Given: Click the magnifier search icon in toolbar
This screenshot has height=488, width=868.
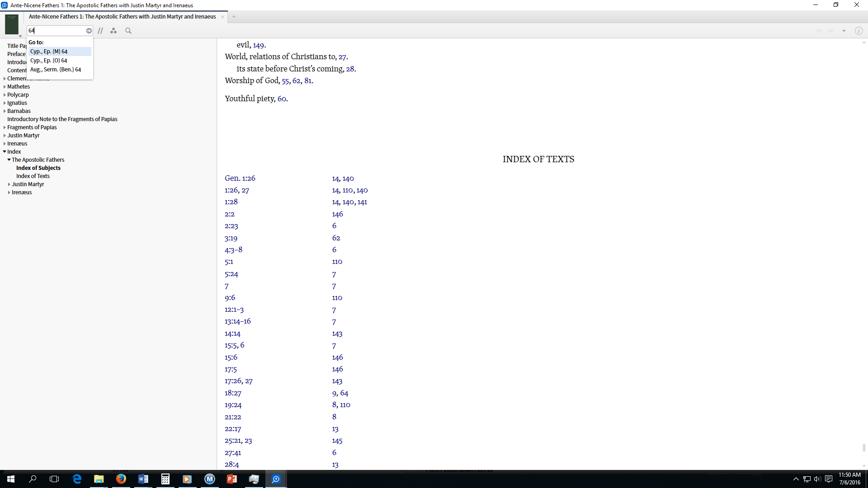Looking at the screenshot, I should point(128,31).
